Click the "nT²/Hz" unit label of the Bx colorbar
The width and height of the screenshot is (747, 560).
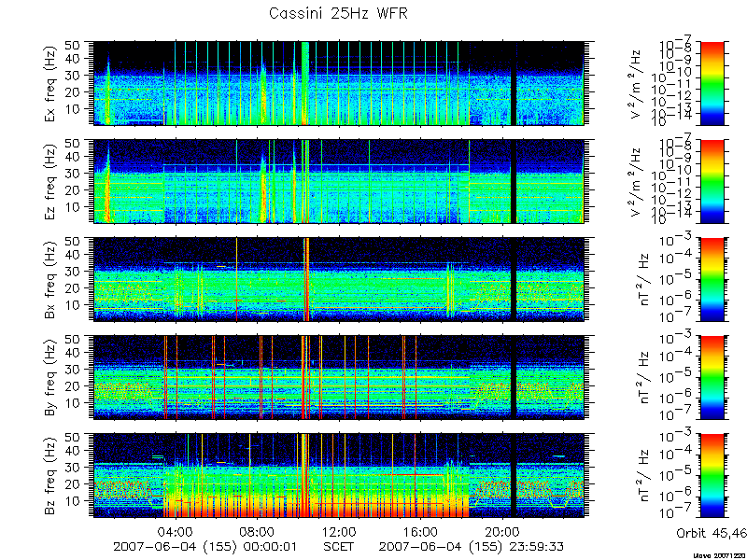645,279
